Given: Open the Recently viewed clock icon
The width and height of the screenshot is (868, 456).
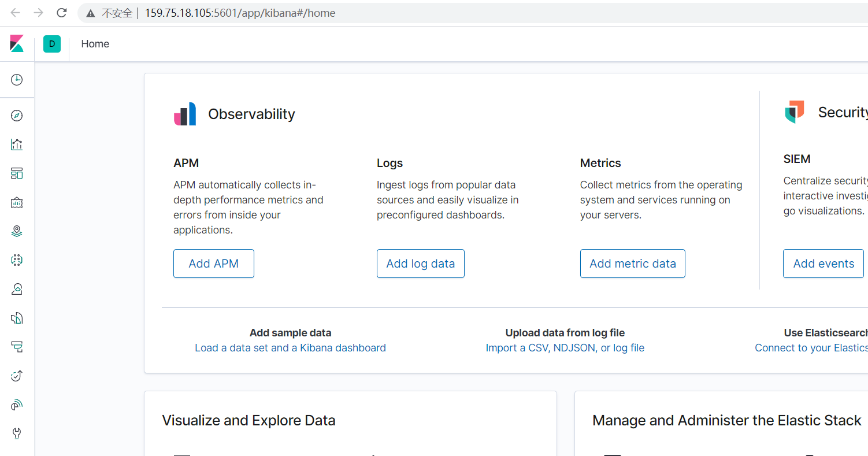Looking at the screenshot, I should 17,80.
